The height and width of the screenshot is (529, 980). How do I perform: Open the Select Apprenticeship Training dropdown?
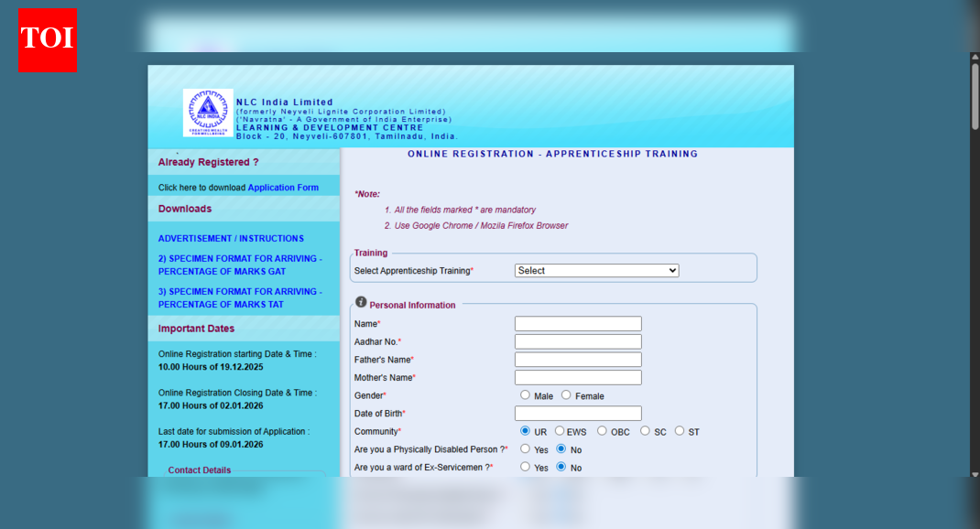(596, 271)
